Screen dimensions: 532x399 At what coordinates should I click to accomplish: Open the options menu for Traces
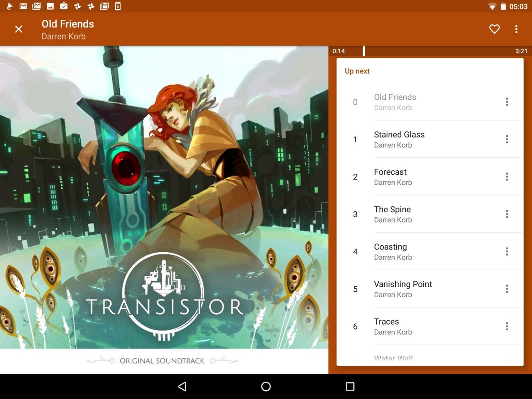tap(507, 326)
